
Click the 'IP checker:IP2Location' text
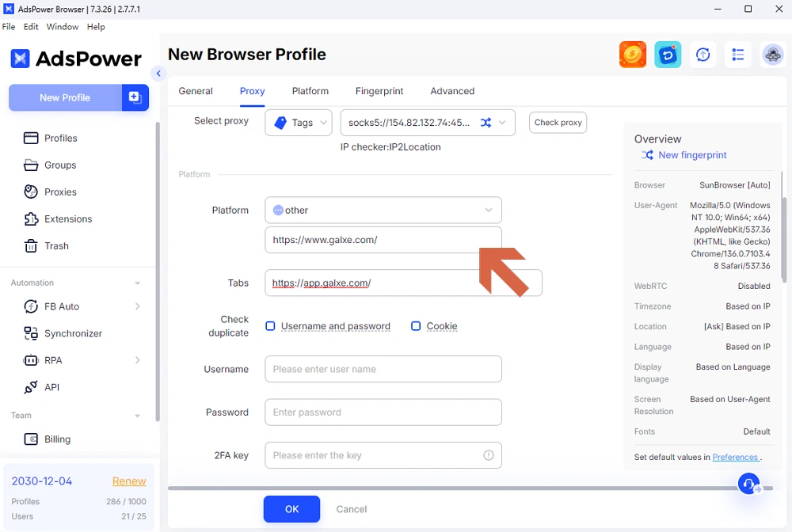(390, 147)
